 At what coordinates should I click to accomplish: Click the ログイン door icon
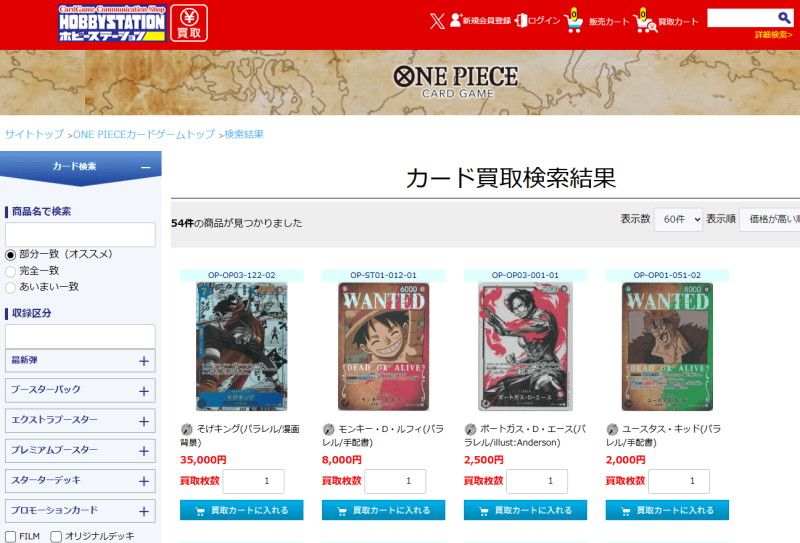[521, 20]
